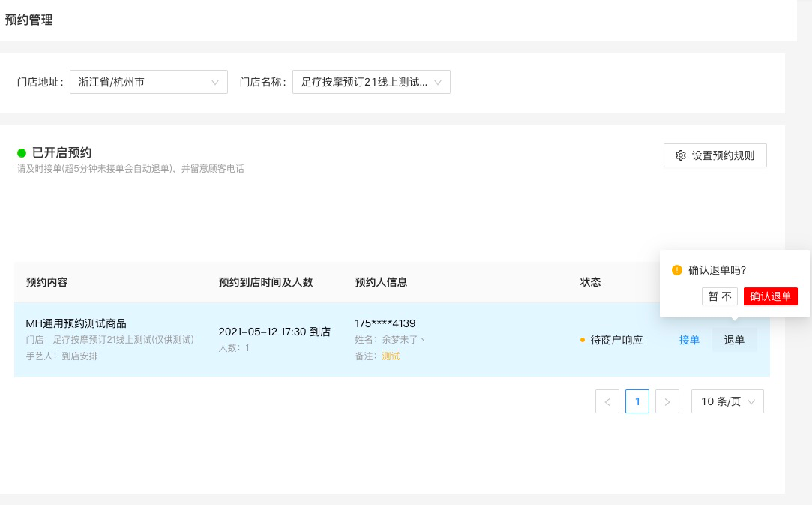Click 姓名: 余梦未了 text
Image resolution: width=812 pixels, height=505 pixels.
coord(389,340)
